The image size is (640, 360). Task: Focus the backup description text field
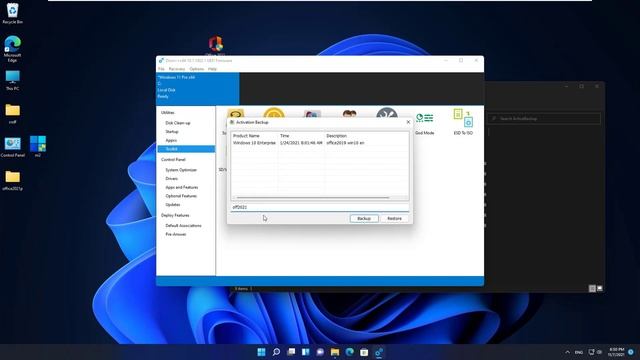click(x=320, y=207)
